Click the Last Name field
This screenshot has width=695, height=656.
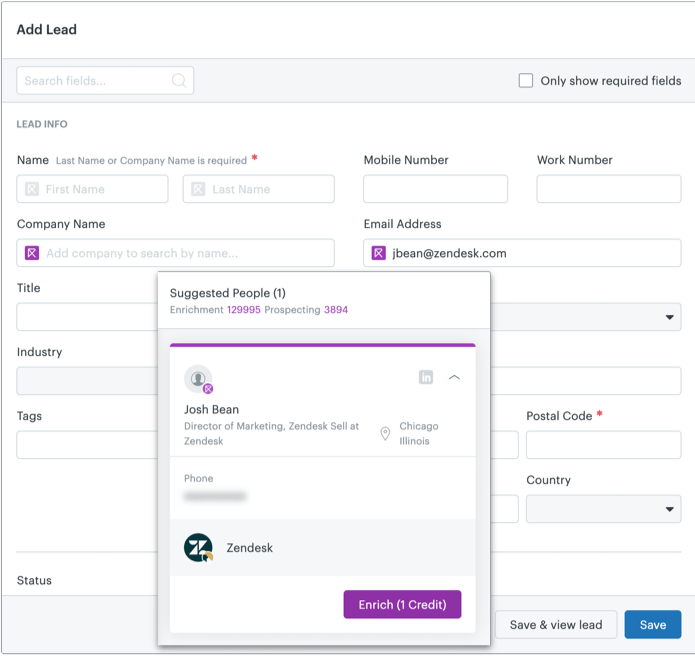(x=258, y=189)
